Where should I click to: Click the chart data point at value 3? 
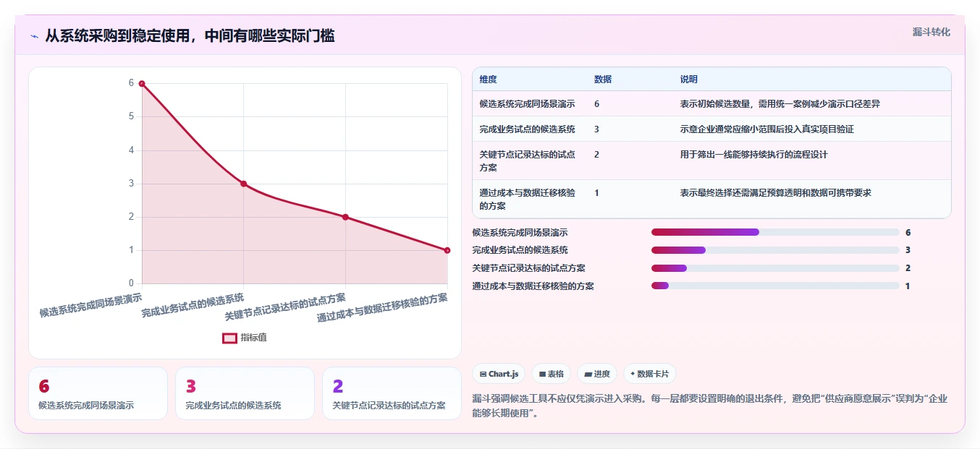point(244,184)
